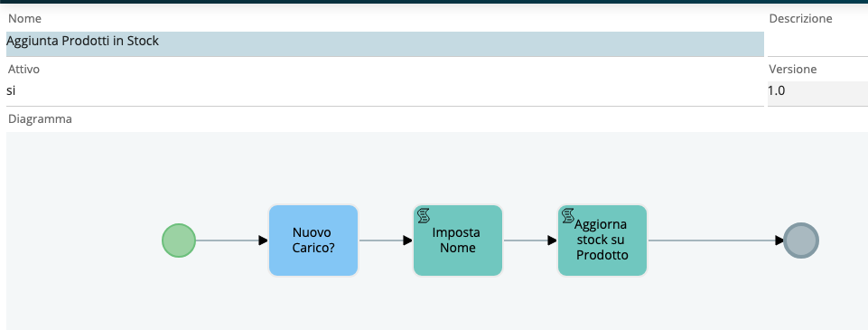Click the Attivo field label
This screenshot has height=330, width=868.
tap(23, 70)
